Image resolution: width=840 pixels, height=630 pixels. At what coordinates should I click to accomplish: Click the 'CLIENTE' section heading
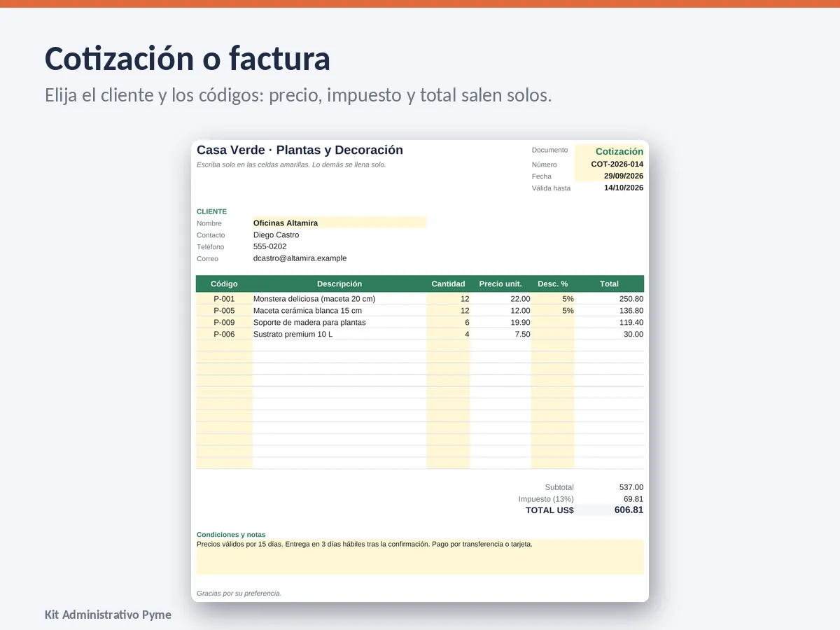(x=211, y=211)
